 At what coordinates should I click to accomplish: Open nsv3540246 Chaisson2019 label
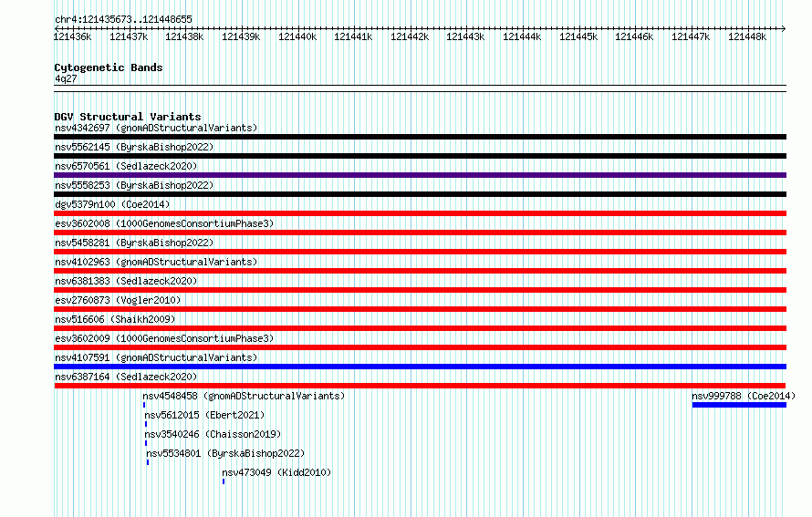pos(213,434)
